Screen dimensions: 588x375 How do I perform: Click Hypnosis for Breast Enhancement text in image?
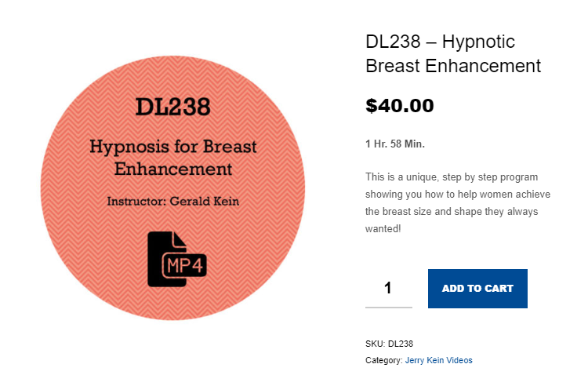[x=172, y=157]
